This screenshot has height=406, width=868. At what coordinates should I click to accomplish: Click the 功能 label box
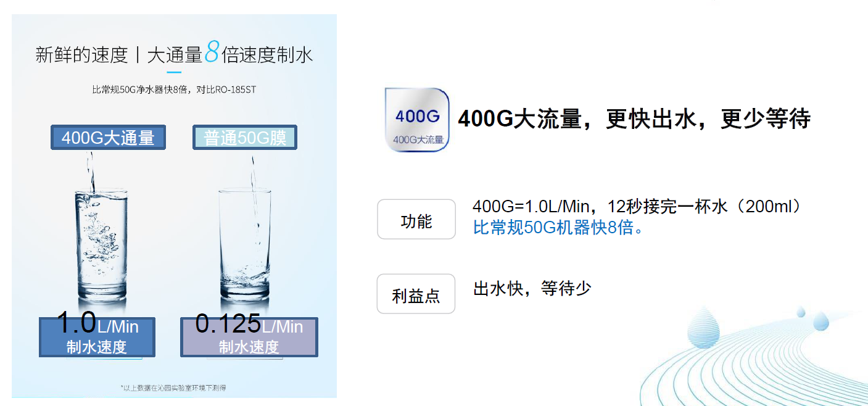tap(416, 219)
